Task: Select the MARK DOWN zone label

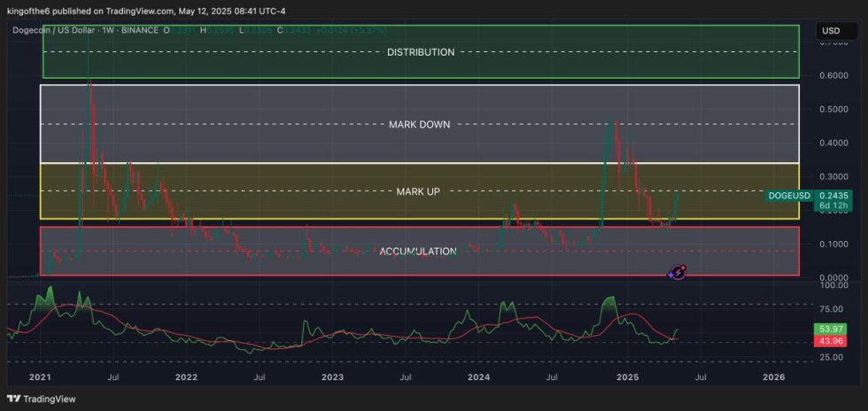Action: click(420, 125)
